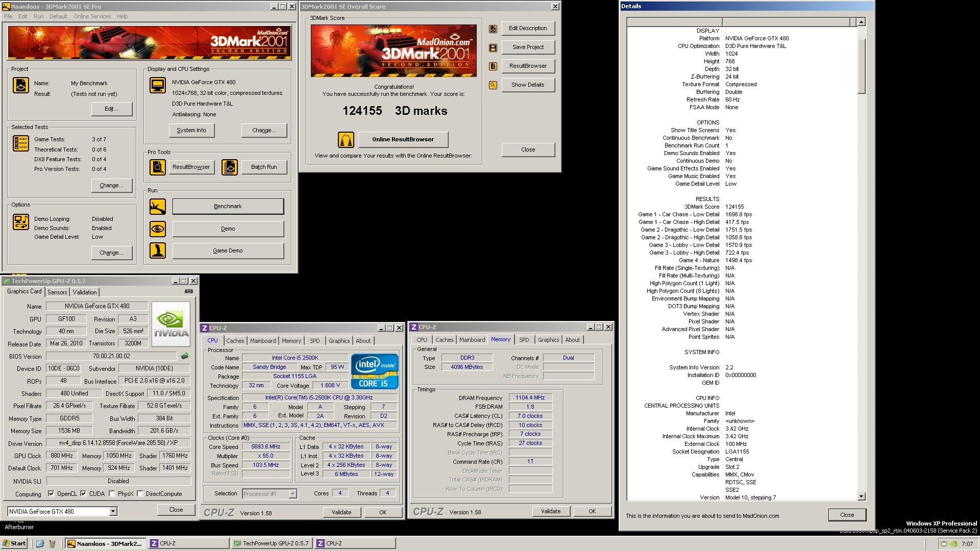Viewport: 980px width, 551px height.
Task: Toggle the PhysX checkbox
Action: (112, 494)
